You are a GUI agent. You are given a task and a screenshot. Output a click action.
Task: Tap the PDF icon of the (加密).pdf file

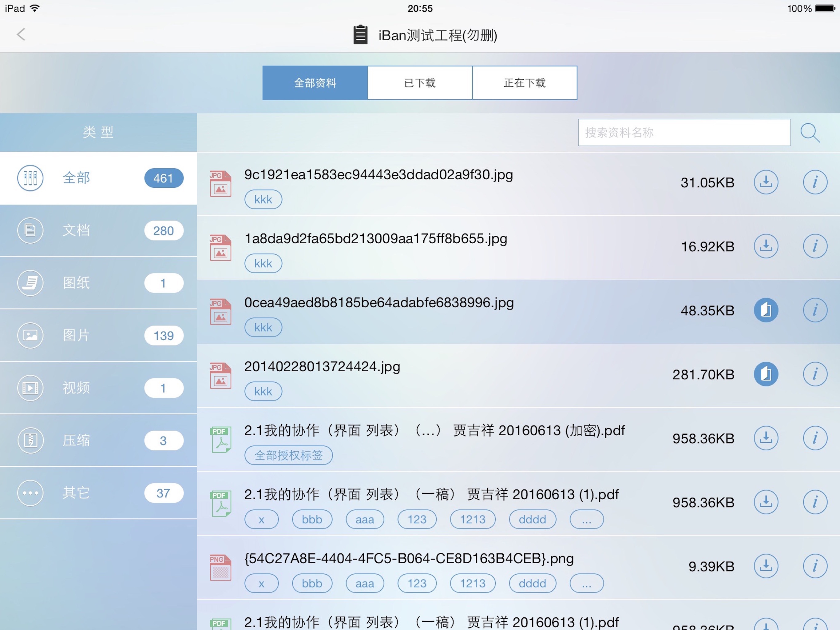(x=221, y=440)
